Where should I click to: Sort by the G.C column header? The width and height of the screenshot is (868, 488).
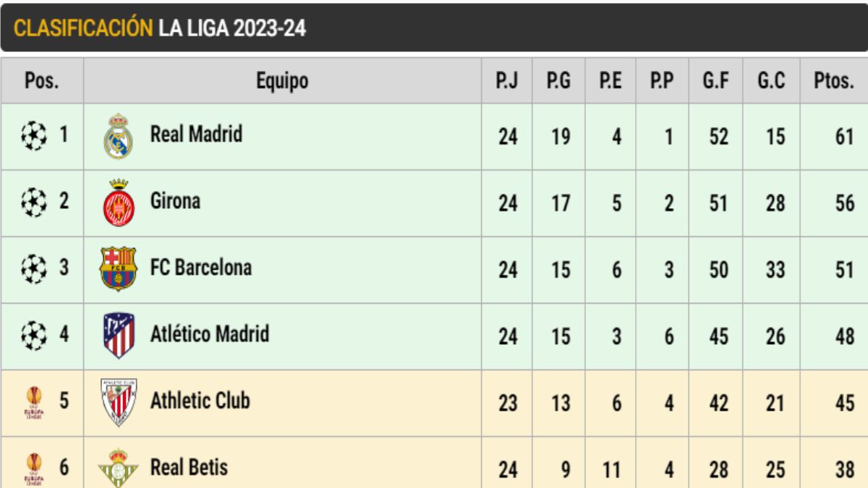pyautogui.click(x=771, y=81)
